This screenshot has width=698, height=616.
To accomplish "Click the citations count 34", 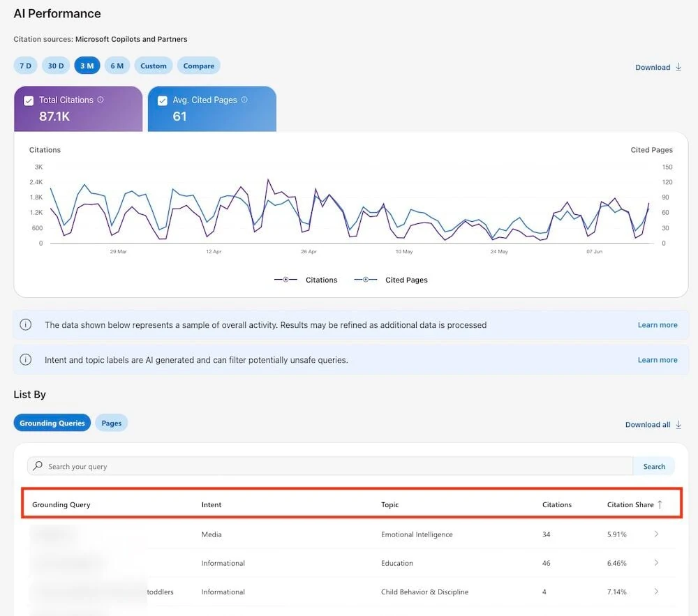I will click(x=547, y=534).
